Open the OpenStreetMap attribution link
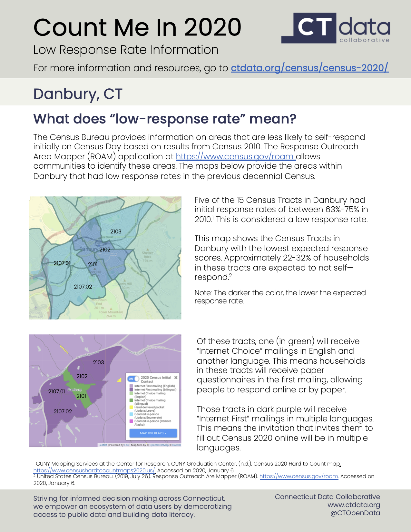411x532 pixels. (x=159, y=445)
